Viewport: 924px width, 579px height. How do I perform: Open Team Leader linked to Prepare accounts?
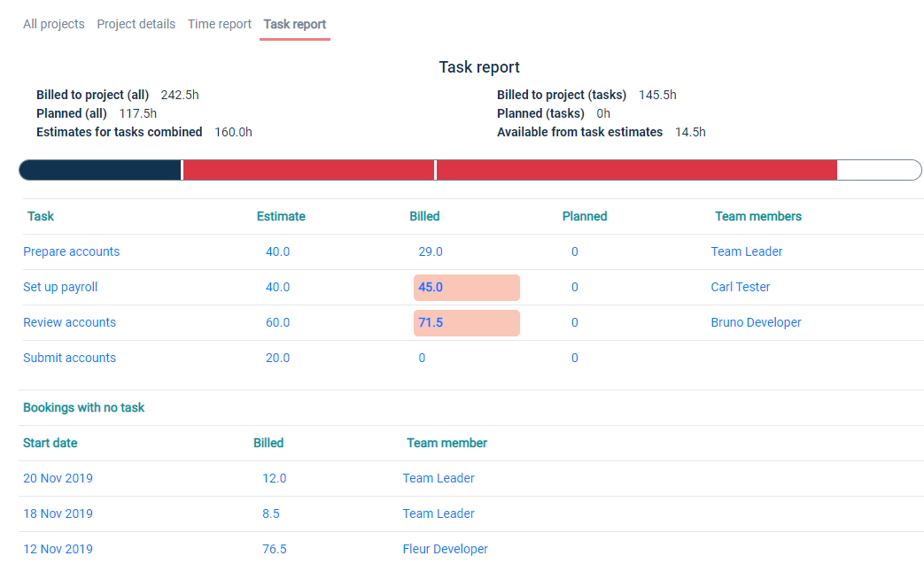tap(746, 251)
